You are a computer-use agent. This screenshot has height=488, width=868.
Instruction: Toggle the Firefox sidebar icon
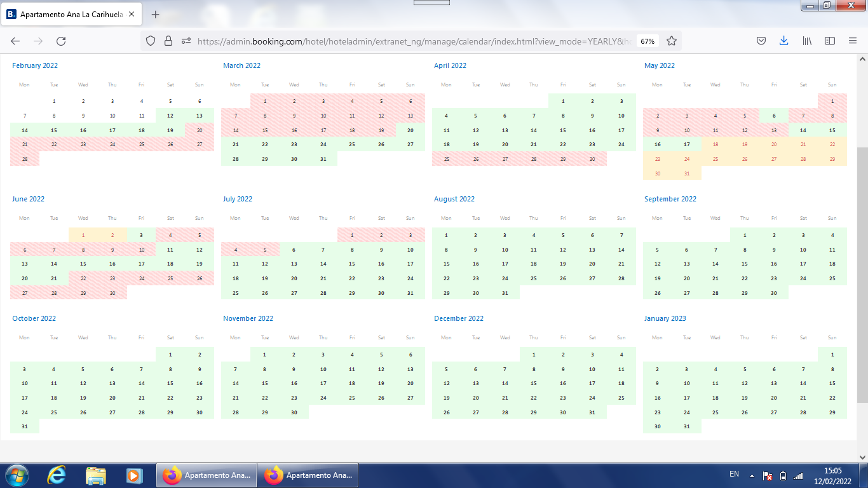[829, 41]
